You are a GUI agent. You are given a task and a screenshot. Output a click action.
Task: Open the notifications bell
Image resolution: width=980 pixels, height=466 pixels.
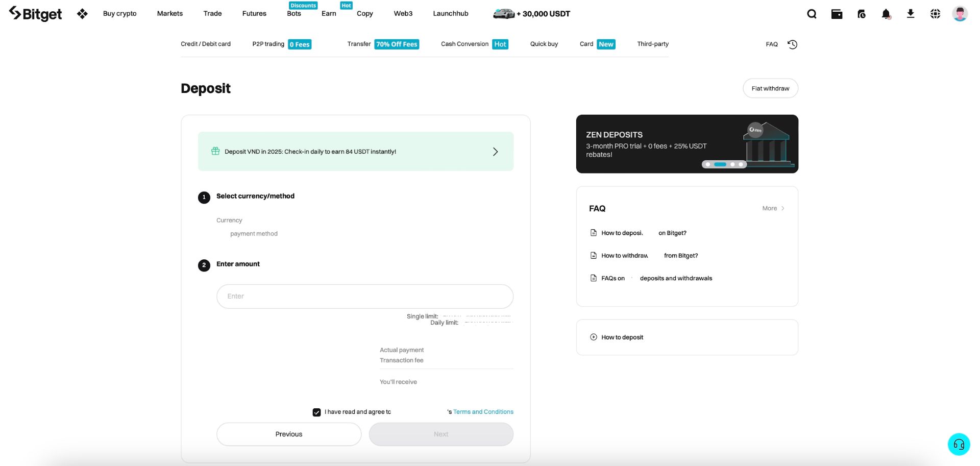point(886,14)
